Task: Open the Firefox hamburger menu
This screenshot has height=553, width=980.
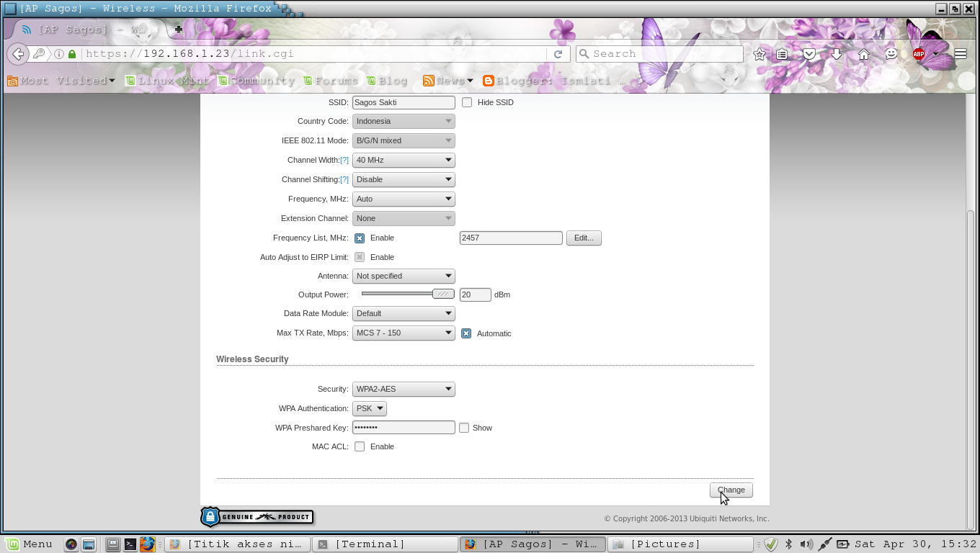Action: click(961, 53)
